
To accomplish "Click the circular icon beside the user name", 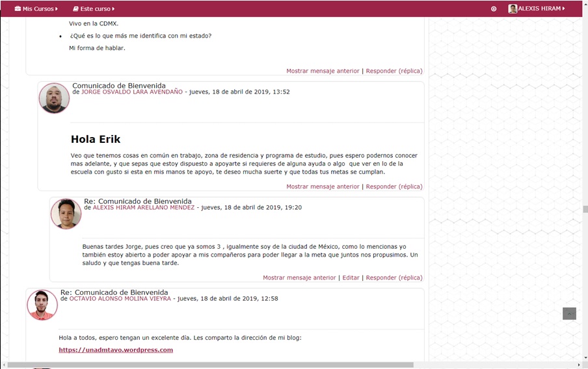I will tap(494, 8).
